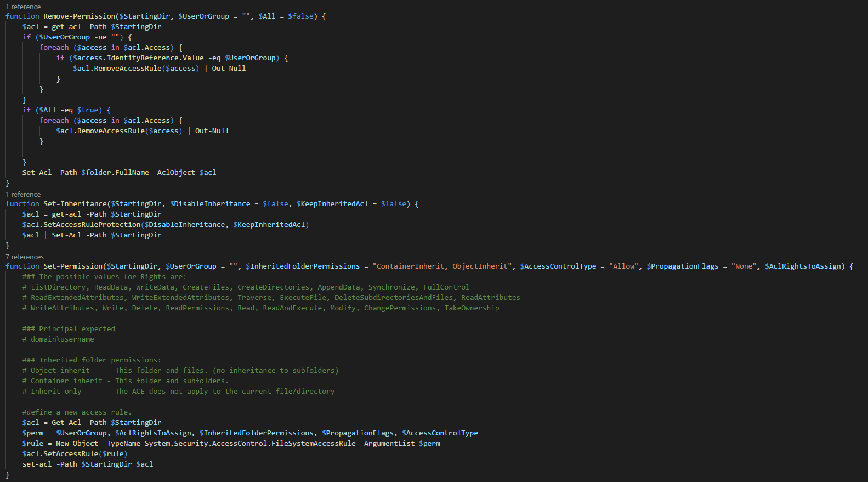Click the "### Principal expected" comment
868x482 pixels.
(x=69, y=329)
